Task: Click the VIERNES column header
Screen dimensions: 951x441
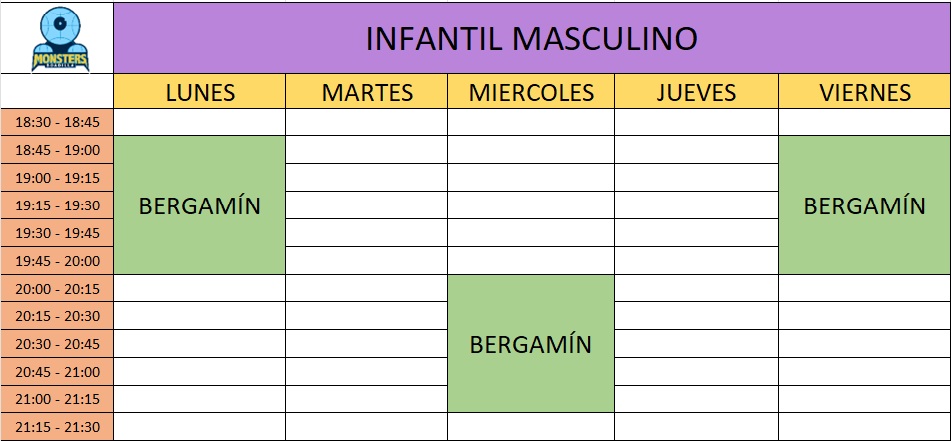Action: pyautogui.click(x=864, y=93)
